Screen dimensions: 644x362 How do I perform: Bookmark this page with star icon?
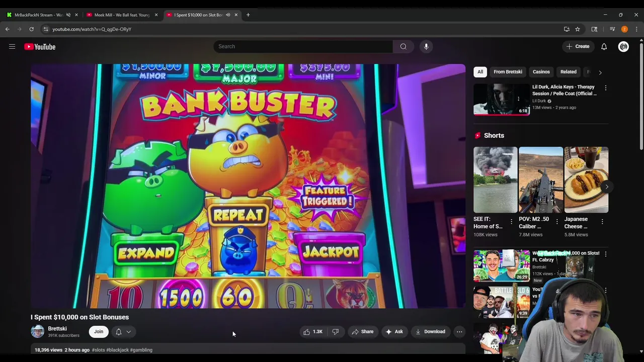(578, 29)
